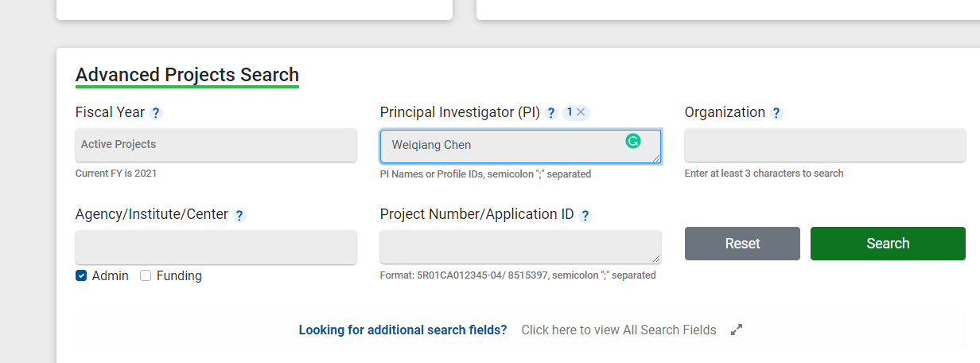The width and height of the screenshot is (980, 363).
Task: Click the Organization help question mark icon
Action: (x=776, y=113)
